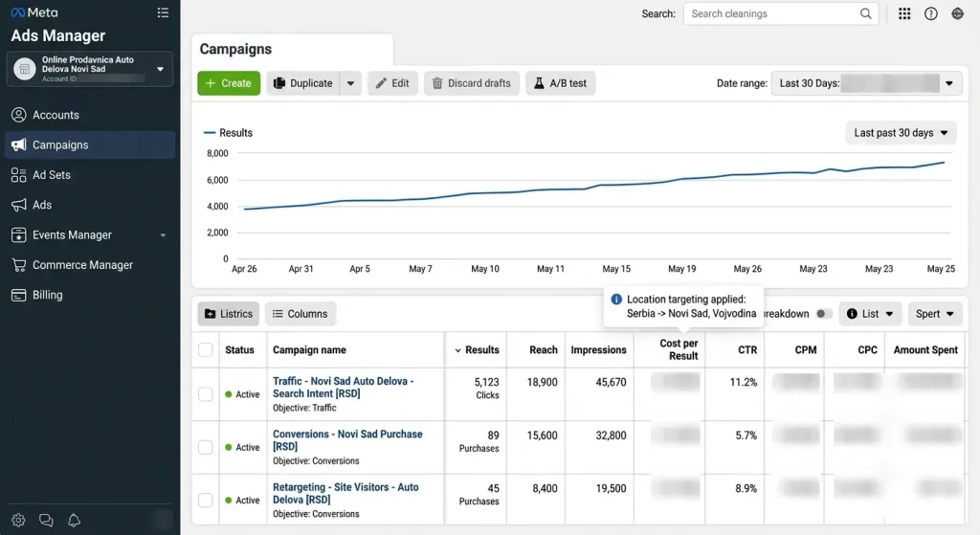This screenshot has height=535, width=980.
Task: Collapse sidebar via list icon by Meta logo
Action: pyautogui.click(x=163, y=12)
